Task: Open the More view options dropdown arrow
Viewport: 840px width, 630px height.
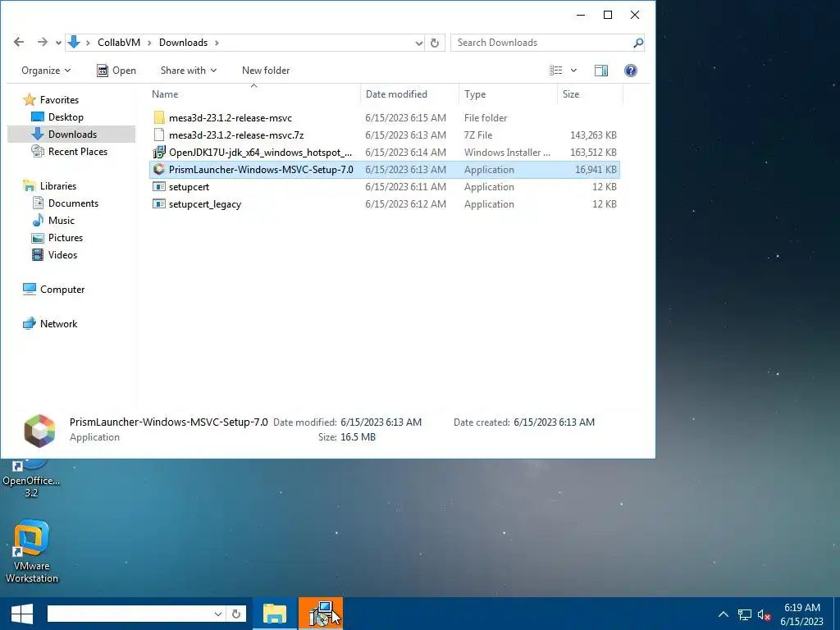Action: pos(573,71)
